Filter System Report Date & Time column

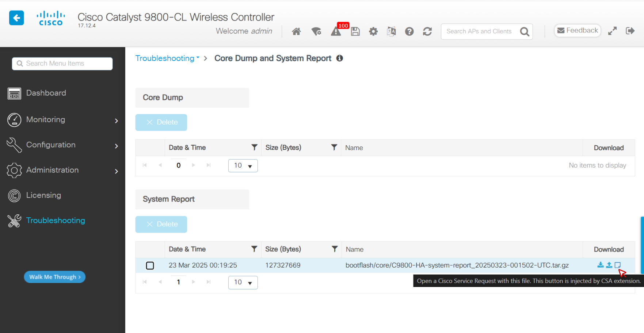[254, 249]
